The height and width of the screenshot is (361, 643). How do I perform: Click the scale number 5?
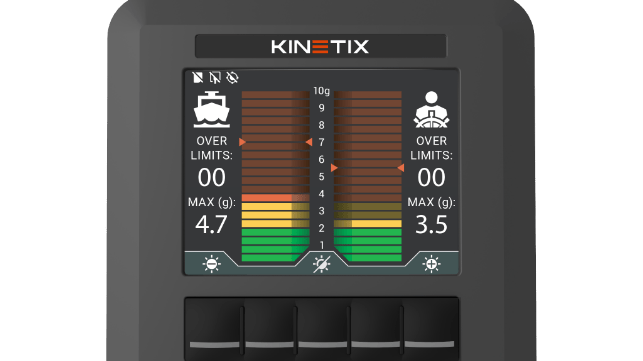[322, 176]
